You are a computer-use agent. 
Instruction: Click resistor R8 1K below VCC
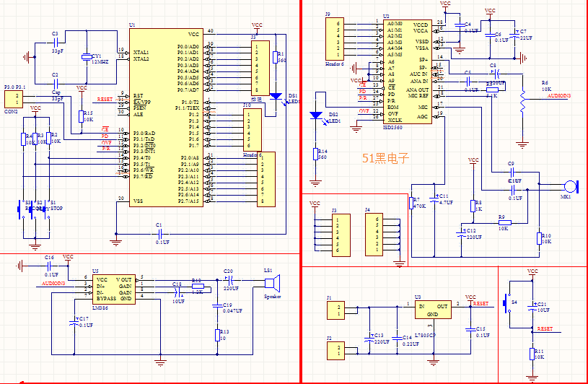coord(473,206)
